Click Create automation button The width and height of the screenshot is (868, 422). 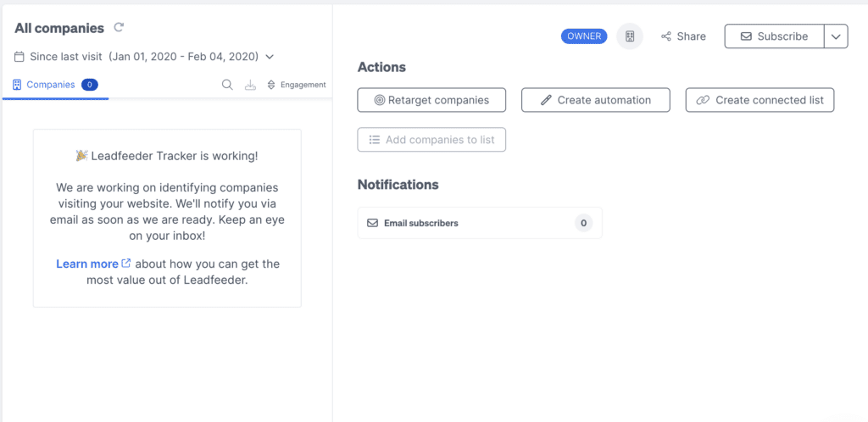595,100
